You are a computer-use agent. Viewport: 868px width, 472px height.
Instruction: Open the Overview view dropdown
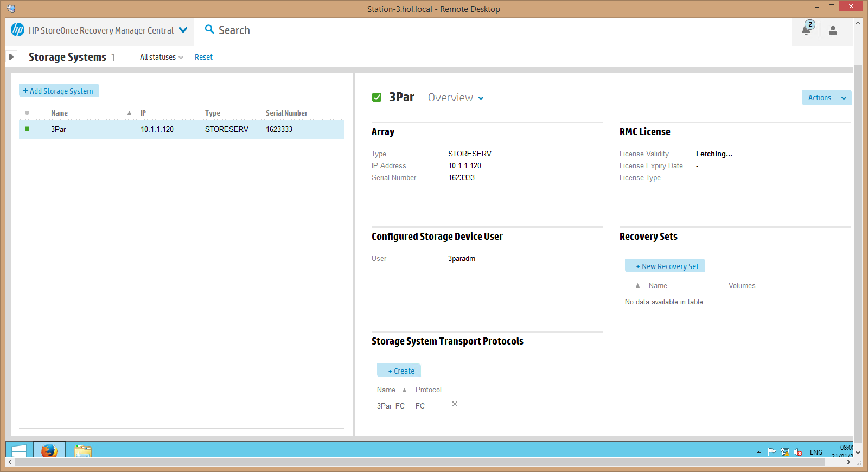click(456, 98)
